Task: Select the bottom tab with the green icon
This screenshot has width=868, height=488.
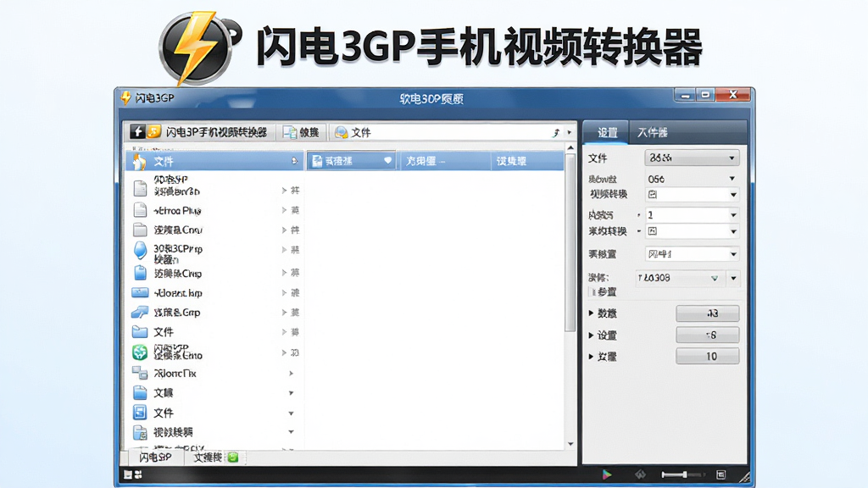Action: (214, 457)
